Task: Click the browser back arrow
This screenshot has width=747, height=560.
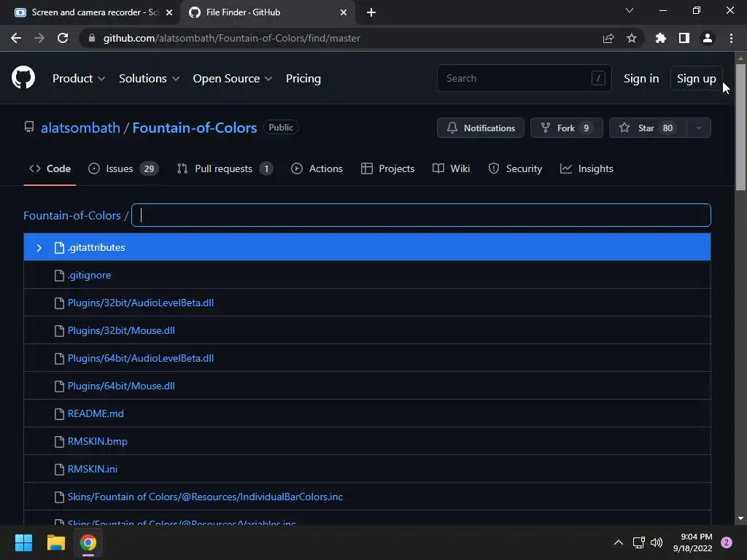Action: pos(16,38)
